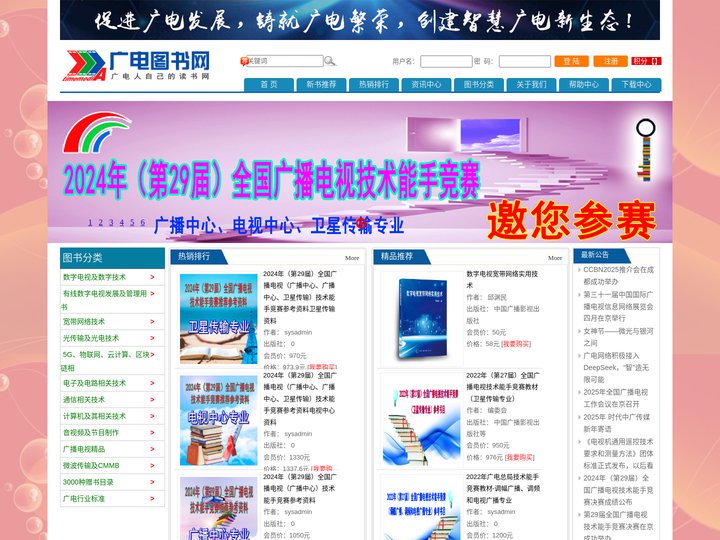
Task: Open 数字电视宽带网络实用技术 blue book cover
Action: [x=422, y=319]
